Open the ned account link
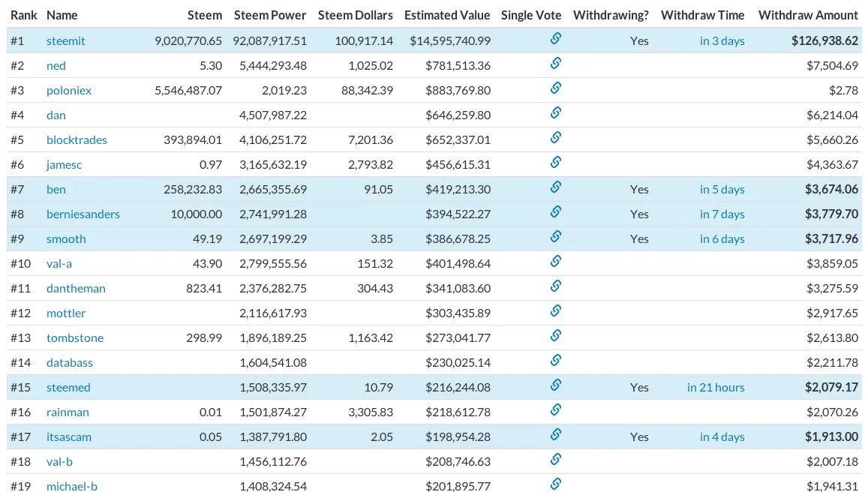 point(56,65)
